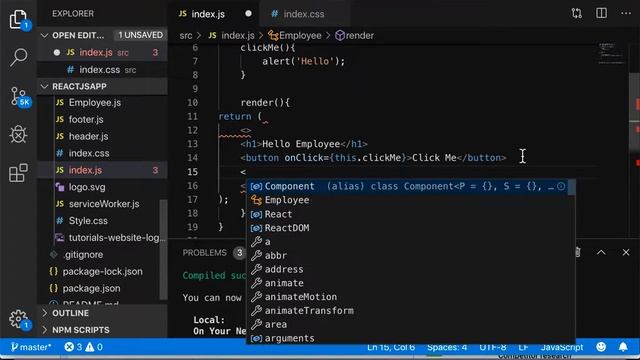Open footer.js in file explorer

click(102, 120)
